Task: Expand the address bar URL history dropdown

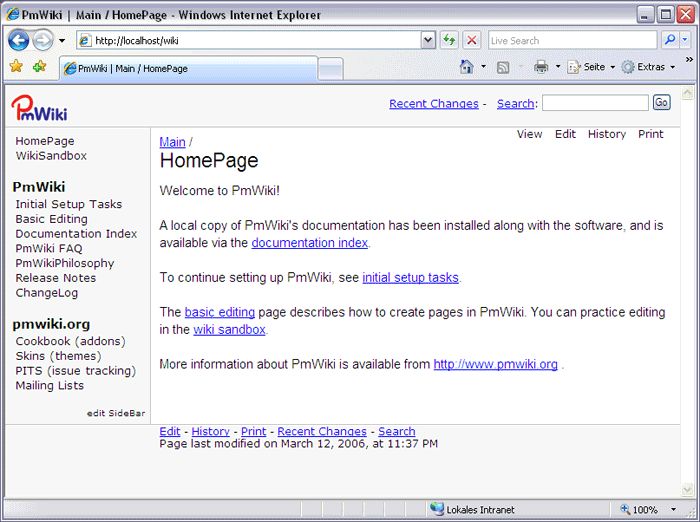Action: 428,41
